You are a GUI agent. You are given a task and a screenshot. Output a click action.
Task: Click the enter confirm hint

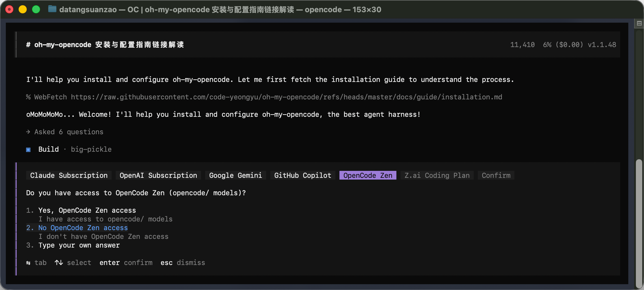click(x=126, y=262)
